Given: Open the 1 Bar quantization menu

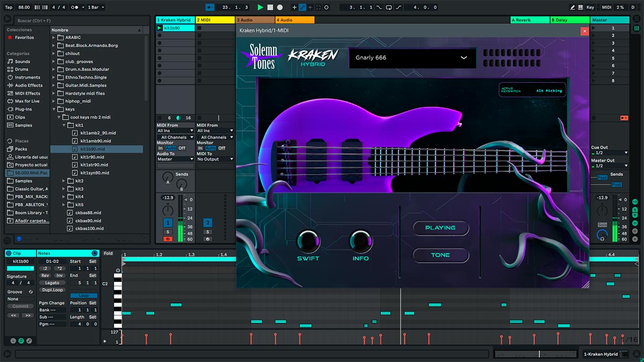Looking at the screenshot, I should pyautogui.click(x=96, y=8).
